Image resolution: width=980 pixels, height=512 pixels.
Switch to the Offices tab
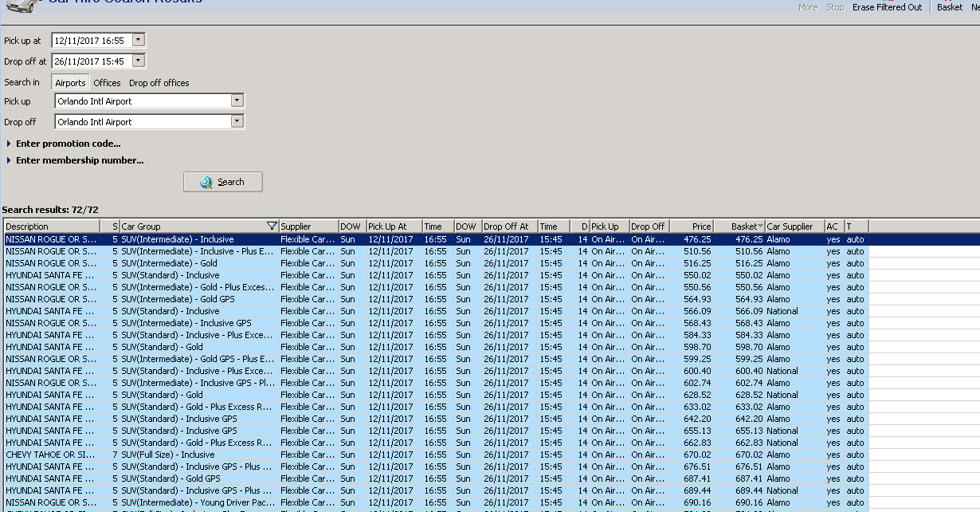(107, 83)
